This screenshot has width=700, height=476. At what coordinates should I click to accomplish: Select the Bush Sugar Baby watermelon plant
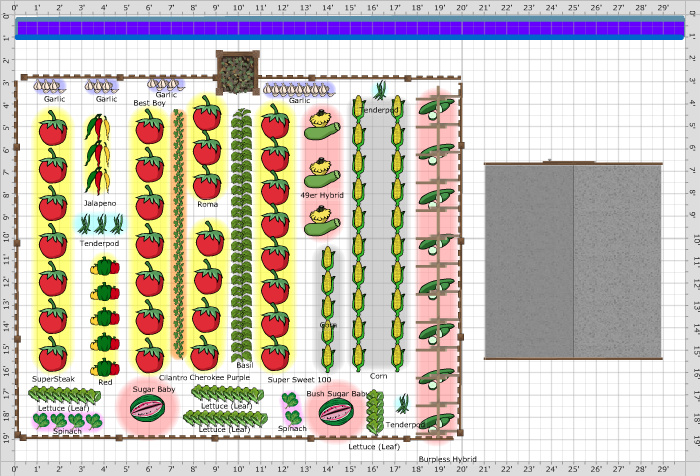[332, 412]
